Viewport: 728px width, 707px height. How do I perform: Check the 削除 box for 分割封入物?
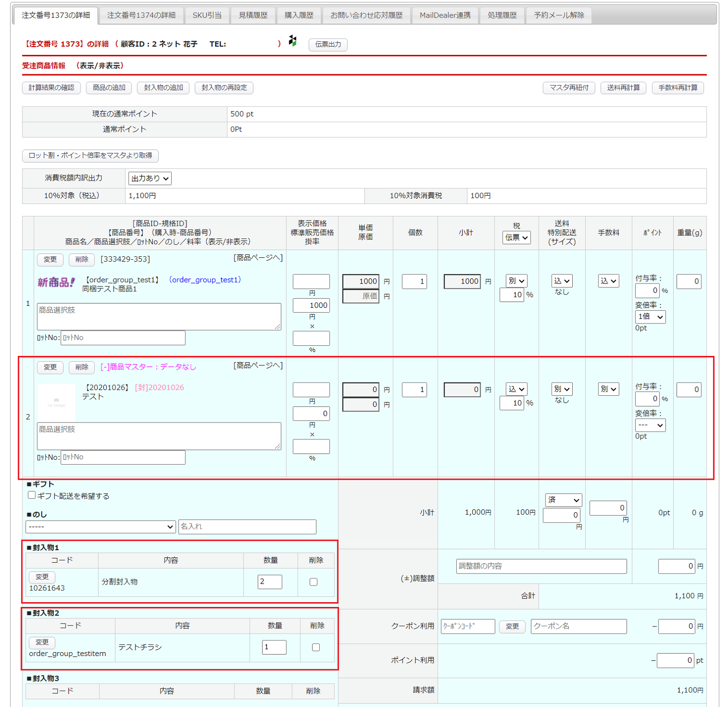[314, 582]
